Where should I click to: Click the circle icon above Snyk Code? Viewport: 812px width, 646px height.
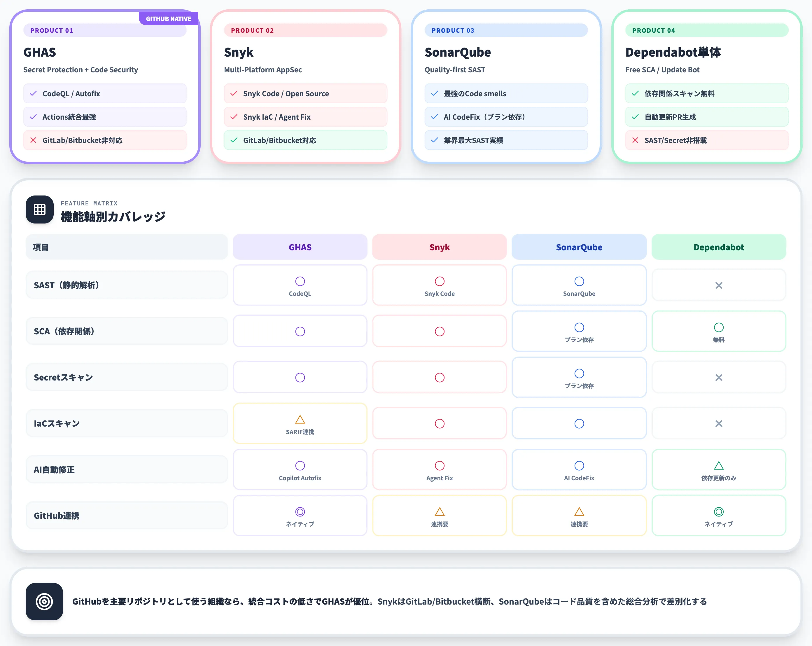(x=440, y=281)
